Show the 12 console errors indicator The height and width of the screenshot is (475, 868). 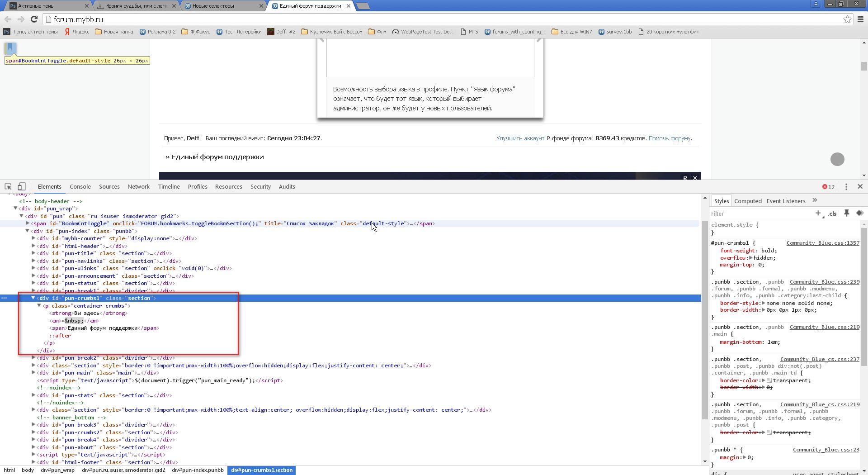pyautogui.click(x=829, y=186)
